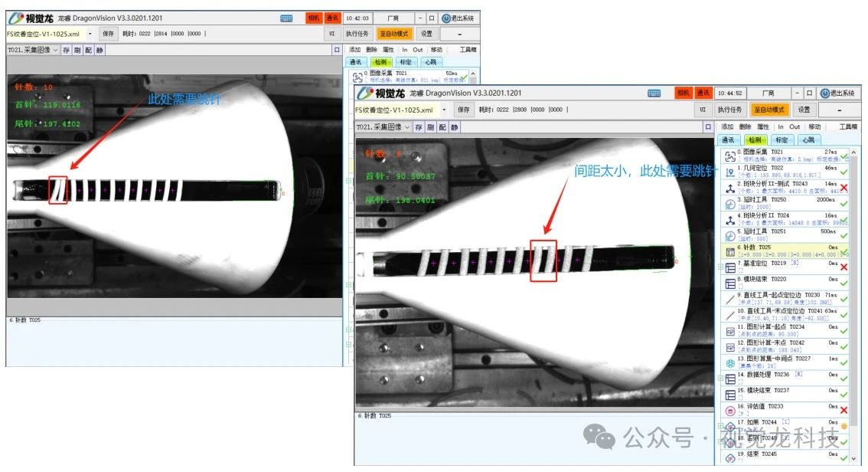Image resolution: width=868 pixels, height=472 pixels.
Task: Click 执行任务 run task in front window
Action: [729, 110]
